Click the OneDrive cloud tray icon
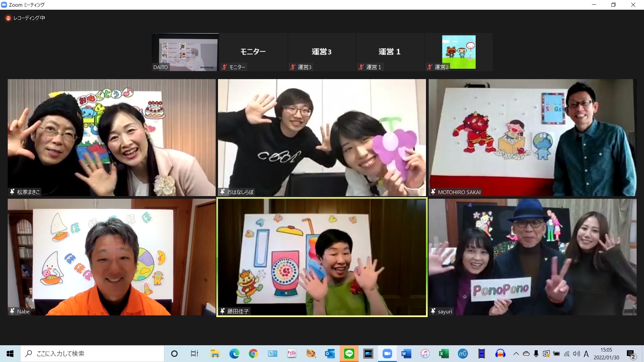644x362 pixels. tap(526, 354)
